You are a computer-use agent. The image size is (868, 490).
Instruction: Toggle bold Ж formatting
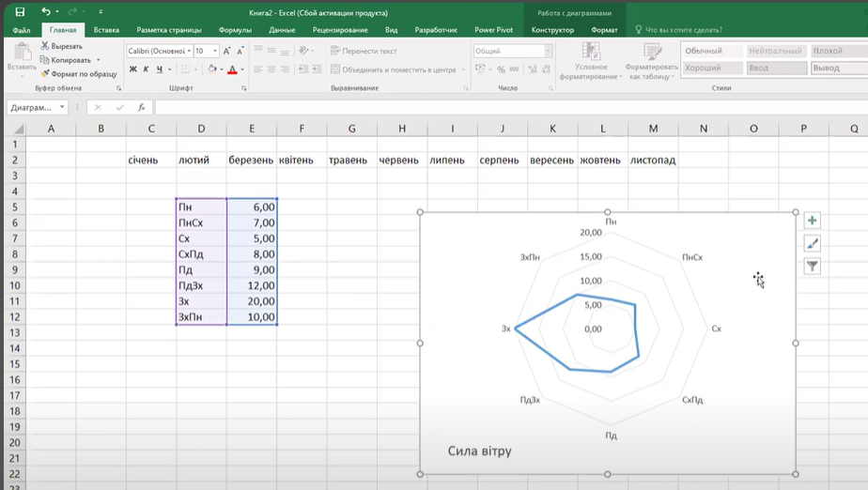pos(132,69)
